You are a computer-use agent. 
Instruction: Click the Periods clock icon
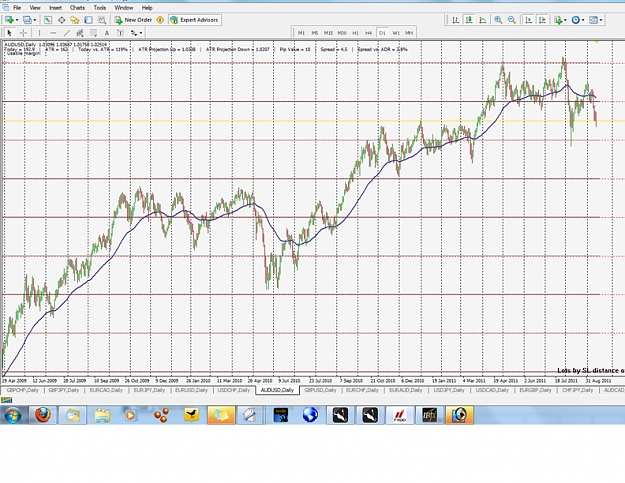coord(576,20)
